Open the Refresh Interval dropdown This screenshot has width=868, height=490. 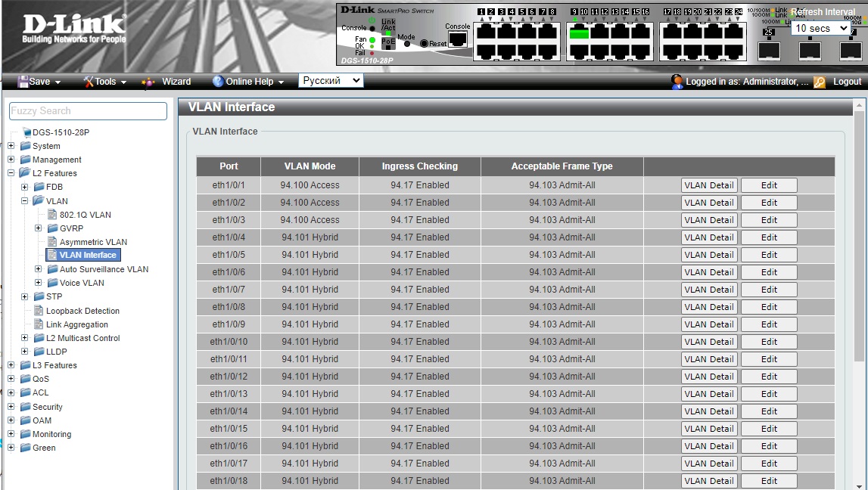point(820,29)
